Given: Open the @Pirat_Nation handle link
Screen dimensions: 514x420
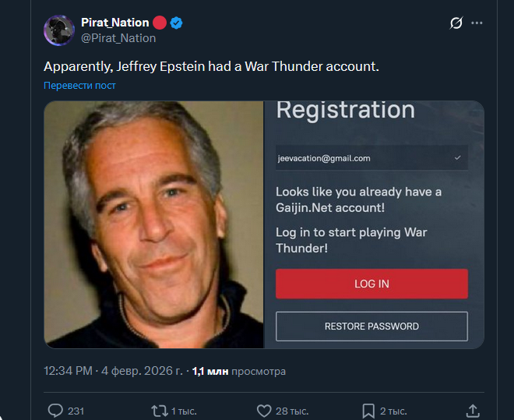Looking at the screenshot, I should pos(118,37).
